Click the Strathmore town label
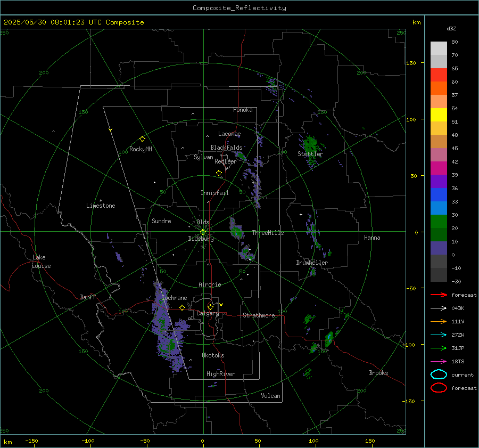 (x=259, y=315)
